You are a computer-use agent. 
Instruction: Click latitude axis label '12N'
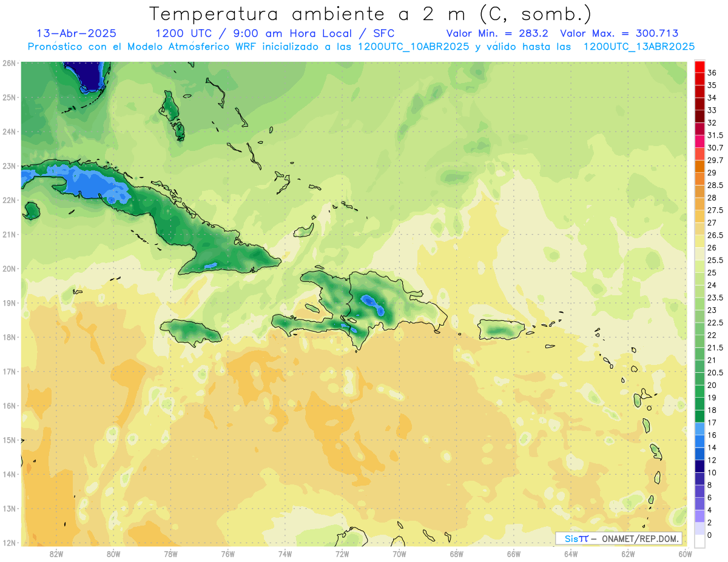pos(9,542)
